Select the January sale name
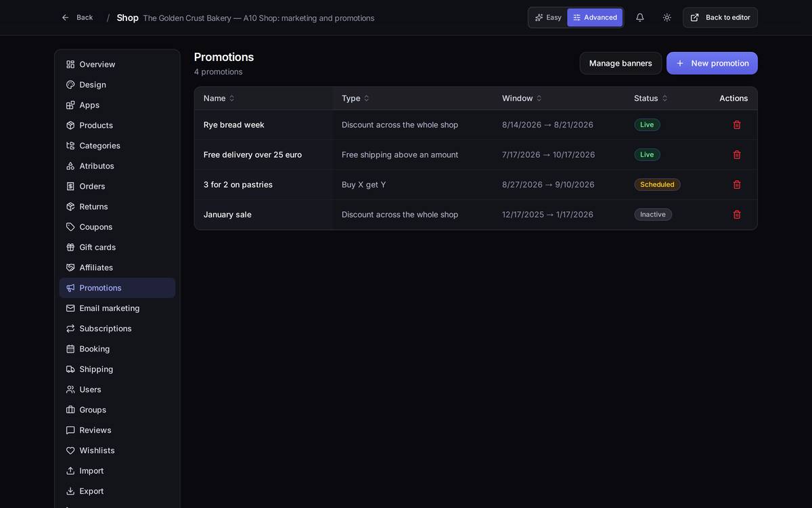812x508 pixels. click(227, 214)
